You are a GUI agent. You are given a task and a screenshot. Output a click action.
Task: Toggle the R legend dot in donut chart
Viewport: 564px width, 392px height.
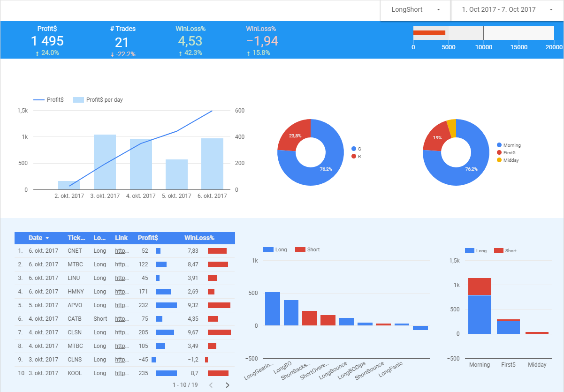coord(353,156)
